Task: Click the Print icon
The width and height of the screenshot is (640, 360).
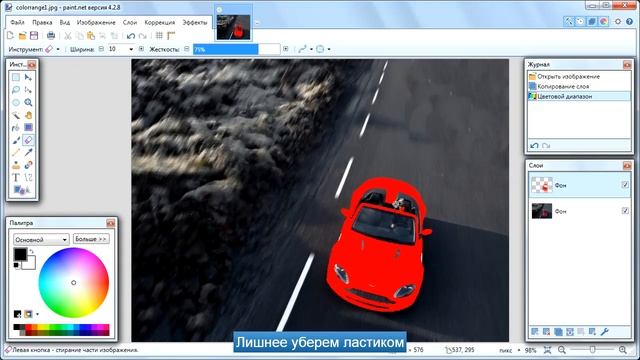Action: pos(51,36)
